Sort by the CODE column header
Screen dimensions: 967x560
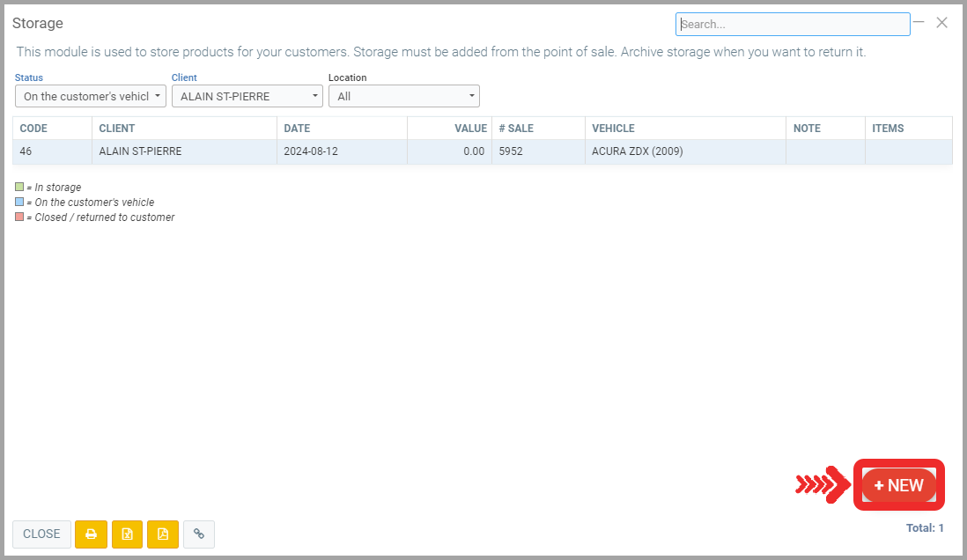point(34,129)
